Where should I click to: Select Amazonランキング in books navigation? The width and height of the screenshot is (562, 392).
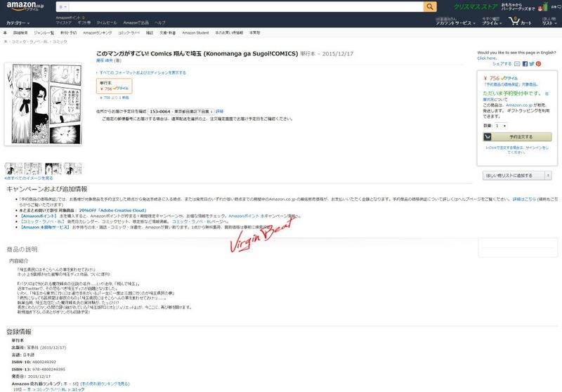97,32
